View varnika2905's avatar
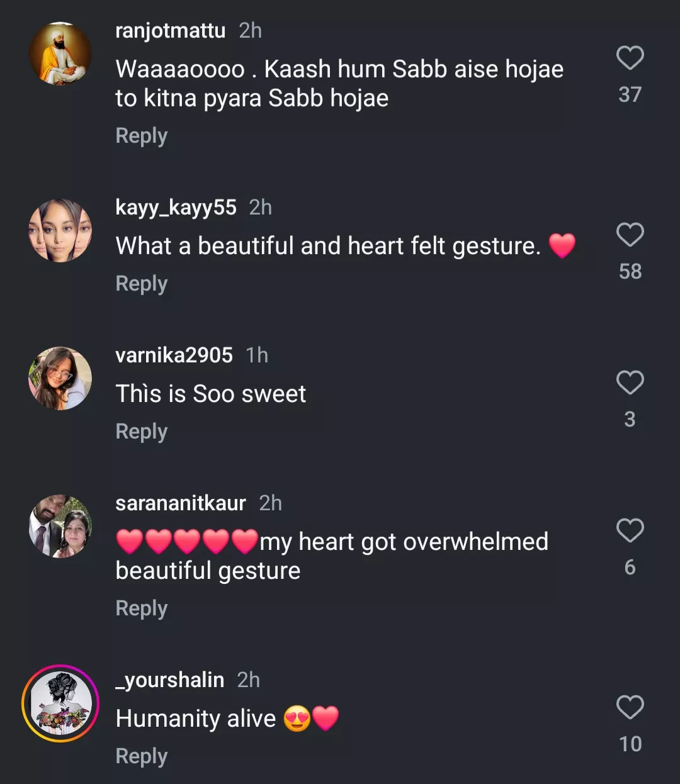The height and width of the screenshot is (784, 680). point(60,378)
